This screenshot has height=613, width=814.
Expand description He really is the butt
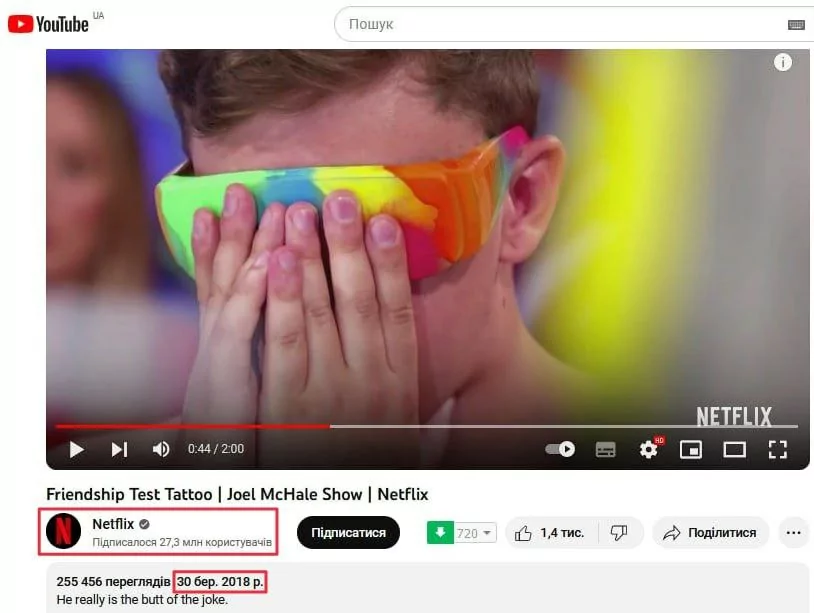[x=142, y=600]
